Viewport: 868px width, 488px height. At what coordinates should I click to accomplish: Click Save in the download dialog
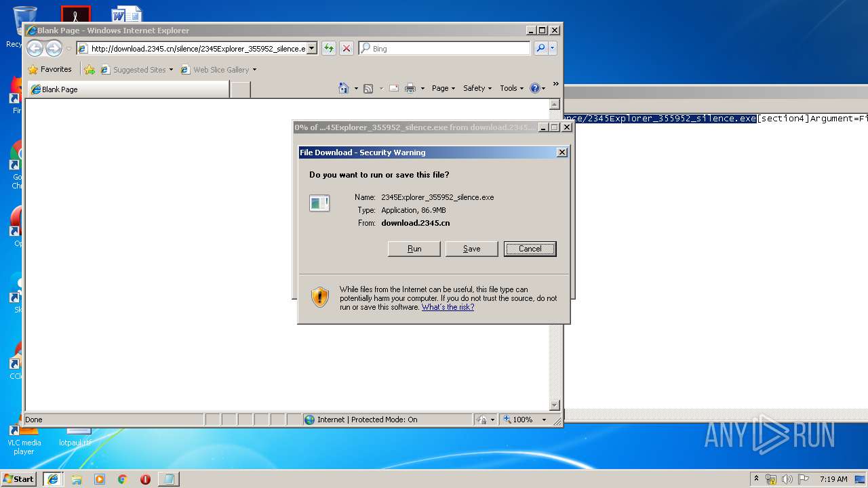coord(471,249)
